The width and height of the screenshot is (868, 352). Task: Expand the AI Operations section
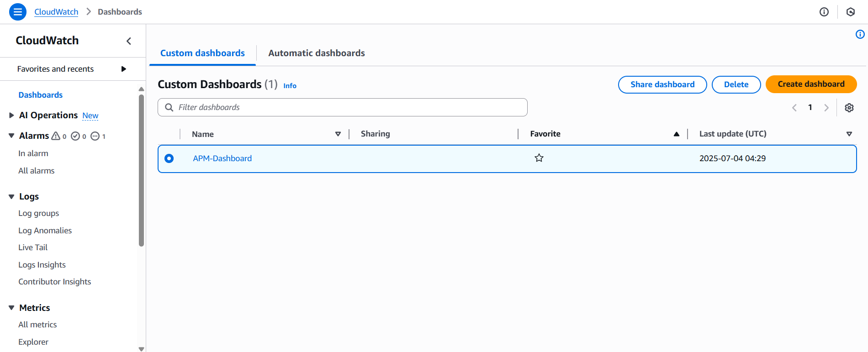pyautogui.click(x=11, y=116)
